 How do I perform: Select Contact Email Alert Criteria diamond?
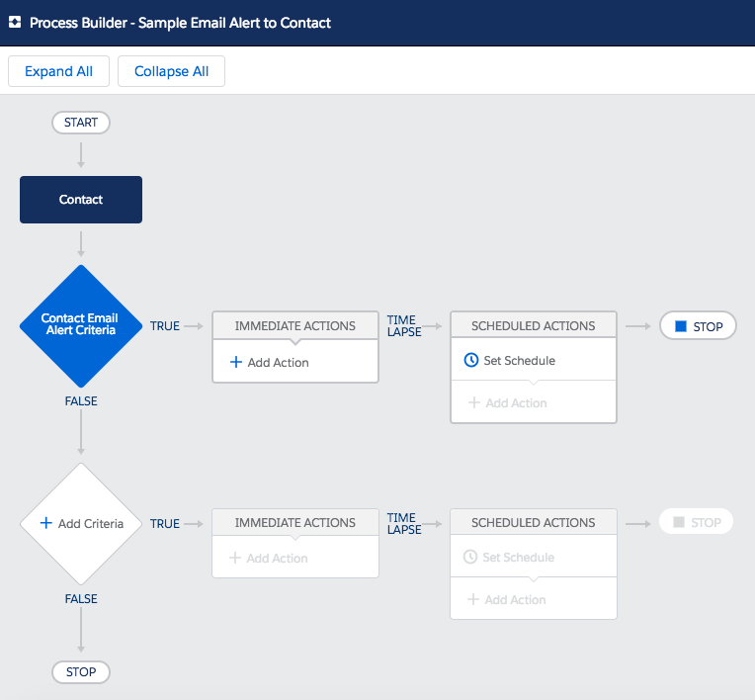(x=81, y=326)
